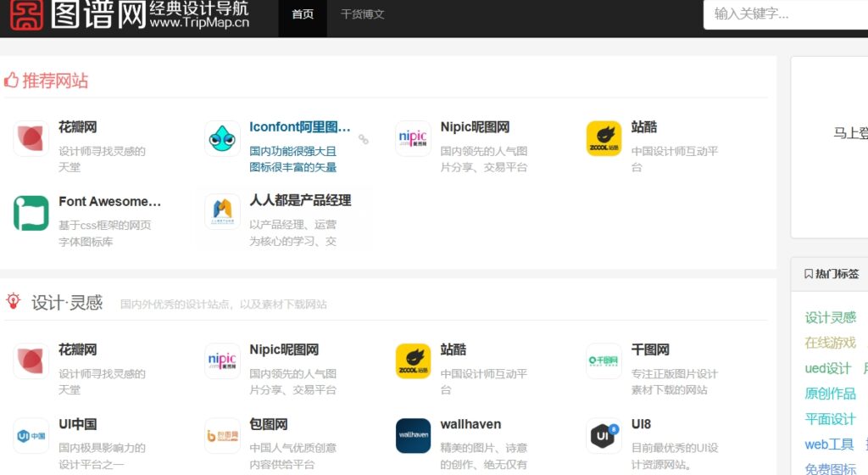This screenshot has height=475, width=868.
Task: Open the 首页 tab
Action: (x=303, y=14)
